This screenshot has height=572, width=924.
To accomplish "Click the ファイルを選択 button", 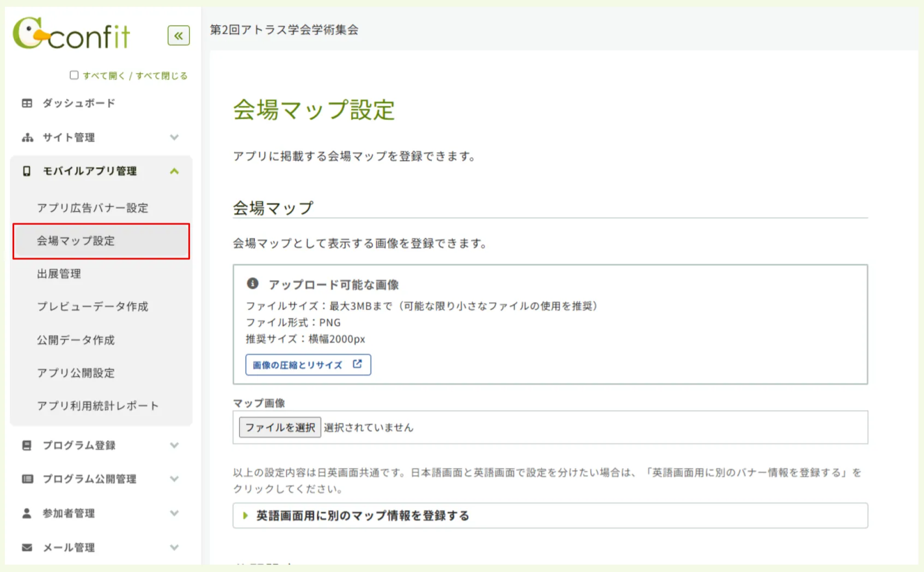I will [279, 427].
